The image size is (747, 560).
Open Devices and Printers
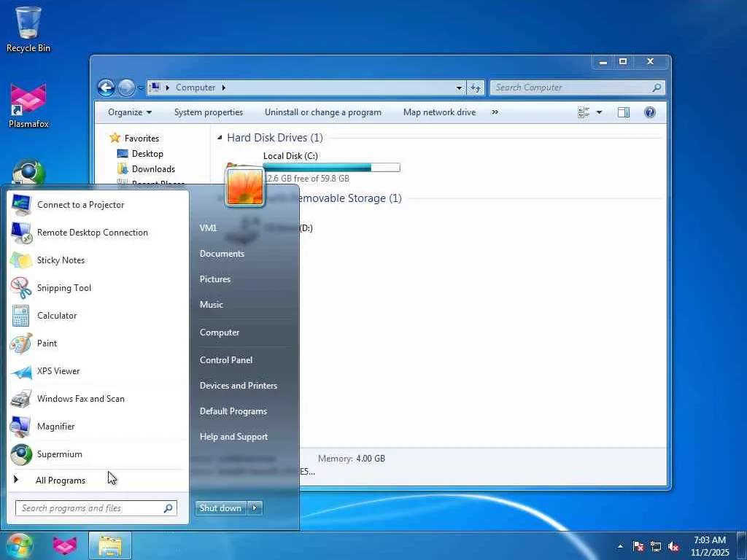[x=239, y=386]
